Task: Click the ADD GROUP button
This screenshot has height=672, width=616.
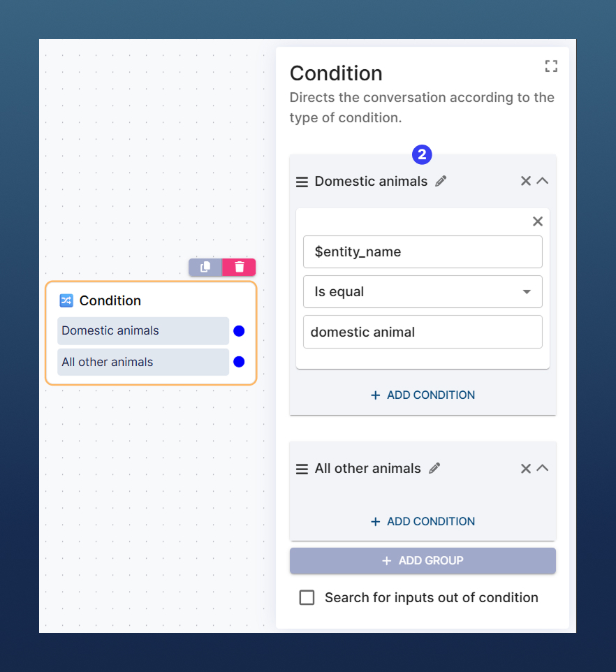Action: point(423,560)
